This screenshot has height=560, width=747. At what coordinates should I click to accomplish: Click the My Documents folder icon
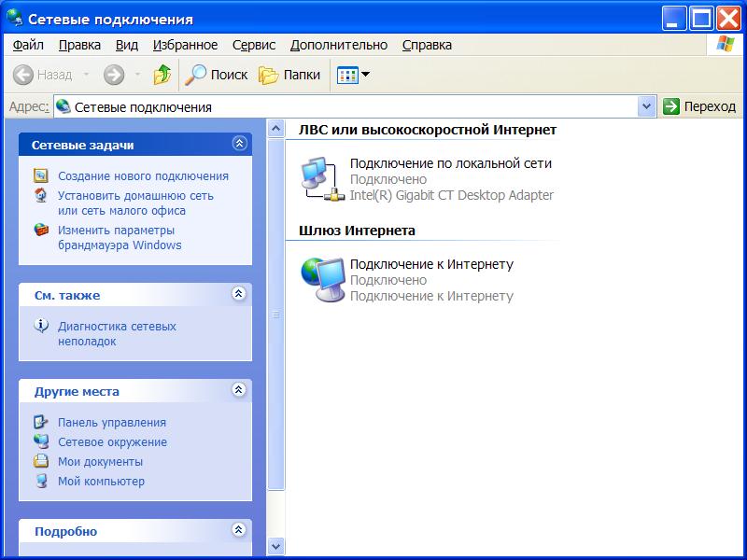41,461
